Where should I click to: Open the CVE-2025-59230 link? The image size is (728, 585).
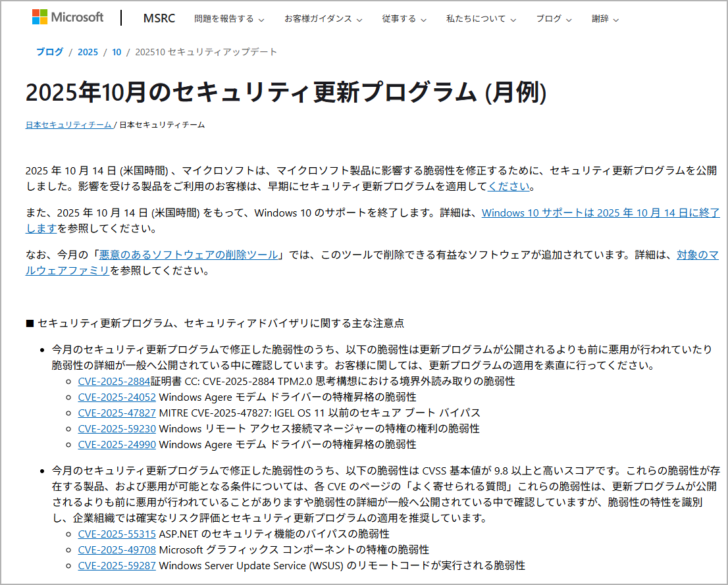click(117, 428)
